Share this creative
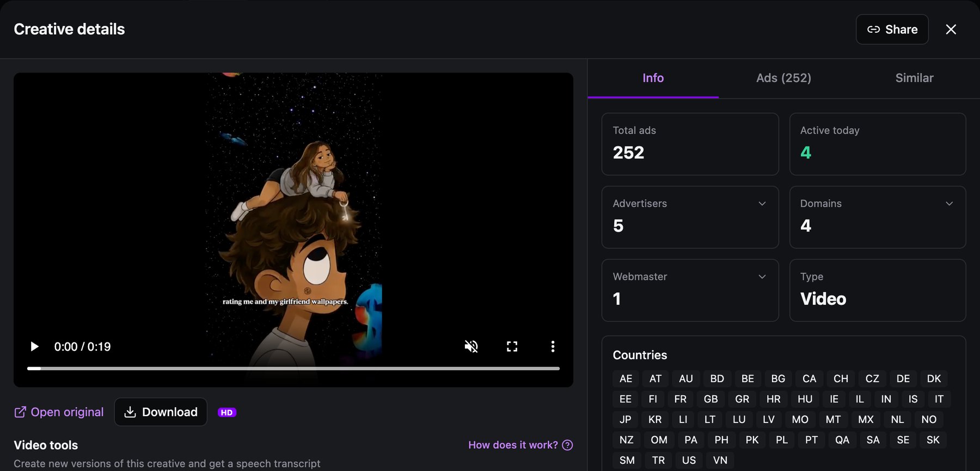This screenshot has width=980, height=471. point(892,29)
